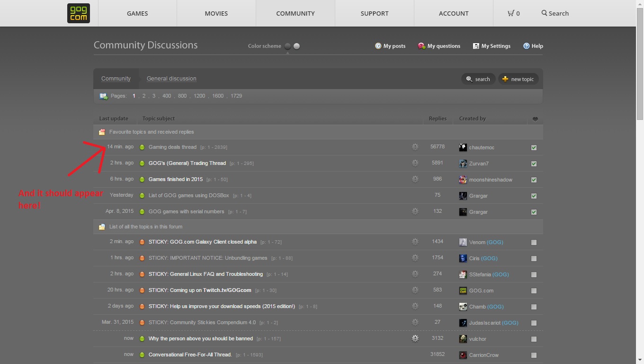Viewport: 644px width, 364px height.
Task: Go to Community breadcrumb
Action: click(116, 79)
